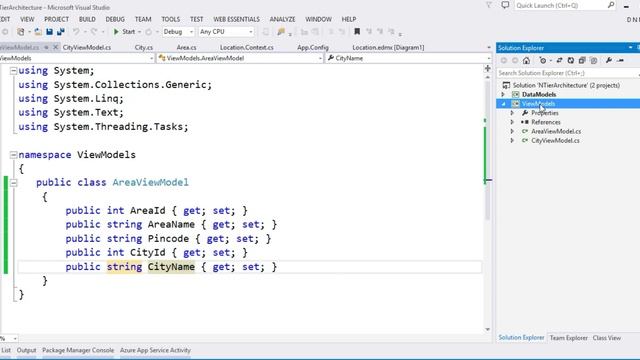Open the TOOLS menu
This screenshot has height=360, width=640.
click(170, 19)
